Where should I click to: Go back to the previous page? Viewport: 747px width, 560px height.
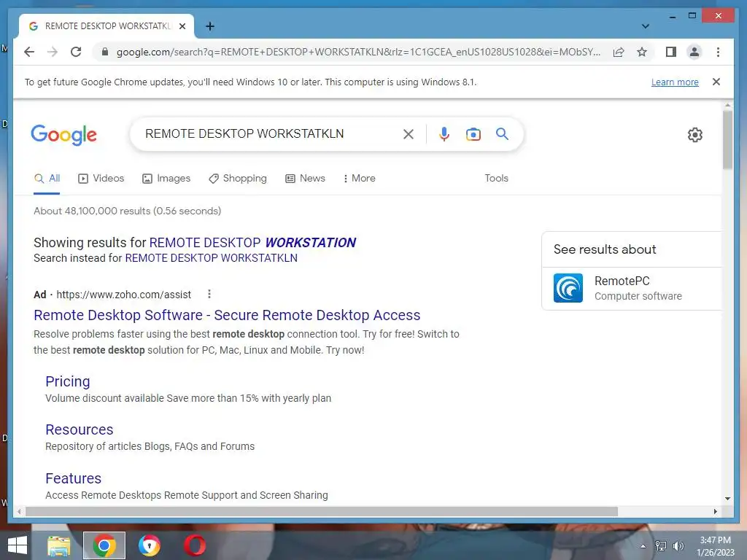click(29, 52)
